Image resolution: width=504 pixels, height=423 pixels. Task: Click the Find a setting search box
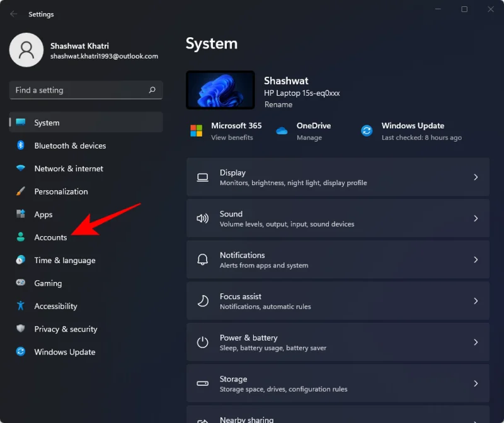click(x=86, y=90)
